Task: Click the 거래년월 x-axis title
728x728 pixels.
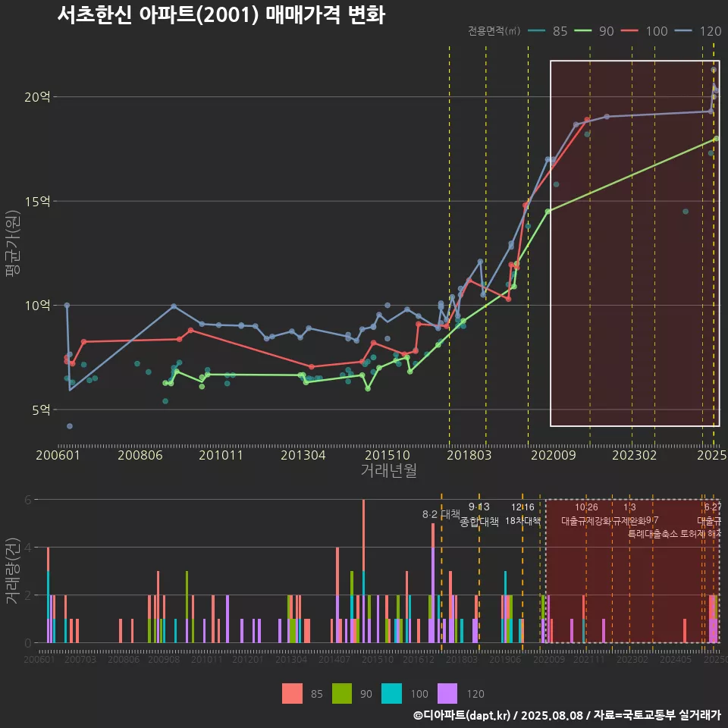Action: (x=388, y=470)
